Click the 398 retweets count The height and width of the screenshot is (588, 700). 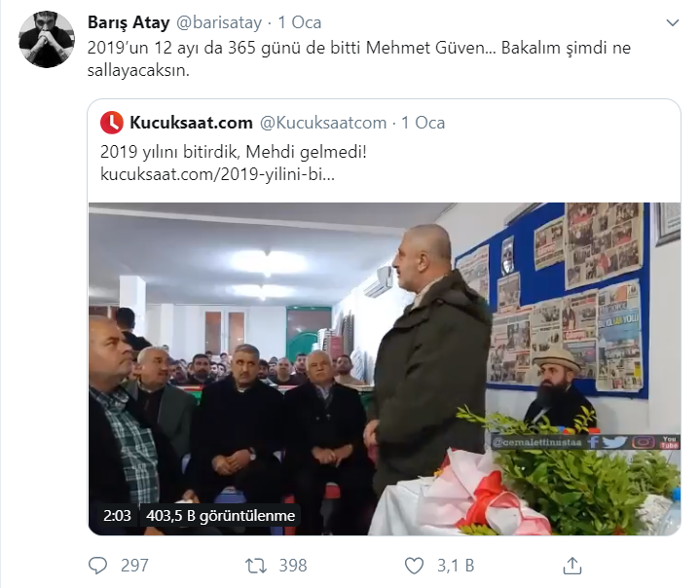click(293, 566)
